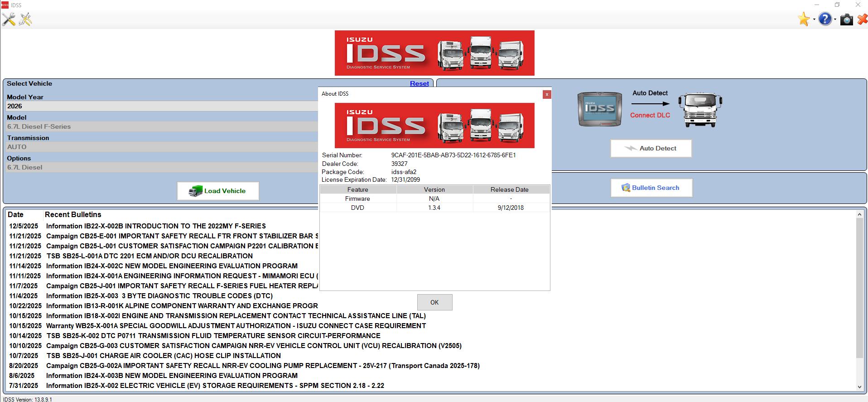Click license expiration date 12/31/2099
The width and height of the screenshot is (868, 402).
pos(405,179)
